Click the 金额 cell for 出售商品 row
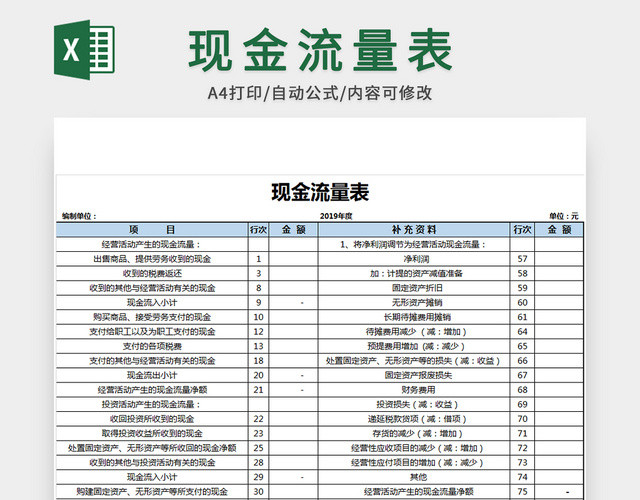Image resolution: width=640 pixels, height=500 pixels. coord(293,259)
